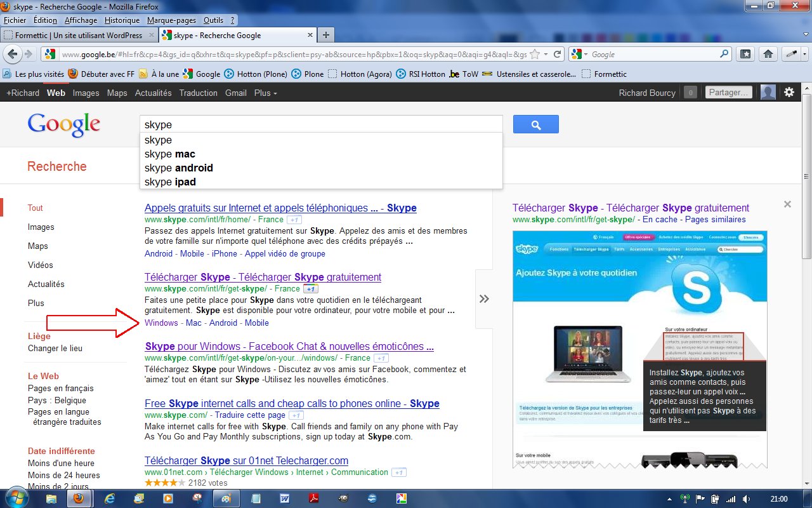Click the forward navigation arrow
This screenshot has height=508, width=812.
(x=29, y=55)
